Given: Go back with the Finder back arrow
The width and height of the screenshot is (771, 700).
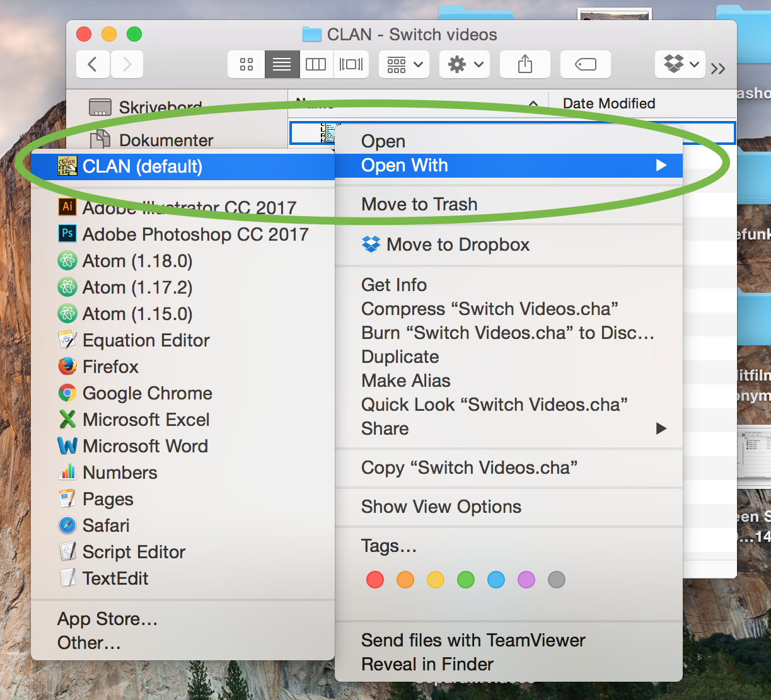Looking at the screenshot, I should tap(93, 64).
